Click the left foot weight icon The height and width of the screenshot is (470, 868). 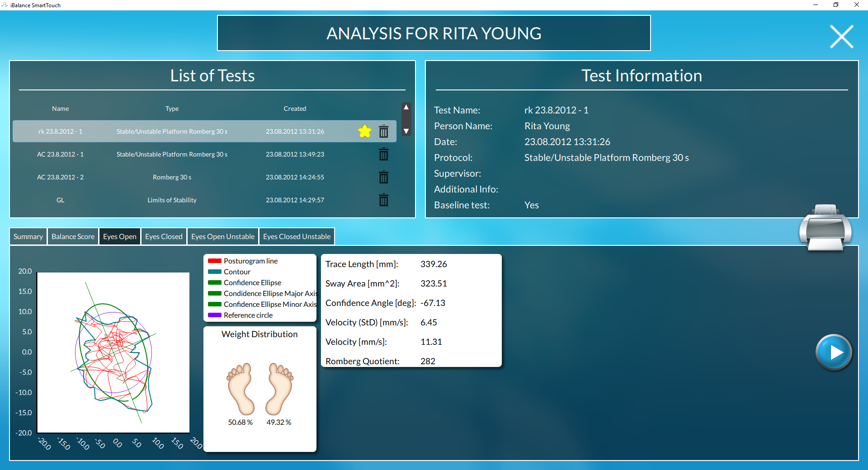click(x=241, y=389)
